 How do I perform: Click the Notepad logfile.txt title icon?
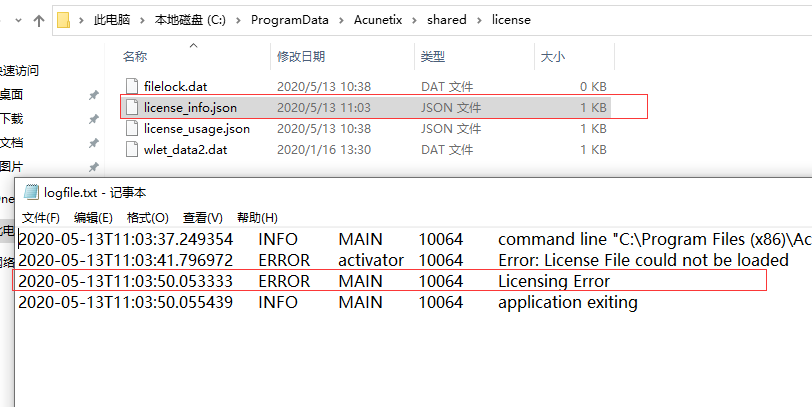click(31, 193)
